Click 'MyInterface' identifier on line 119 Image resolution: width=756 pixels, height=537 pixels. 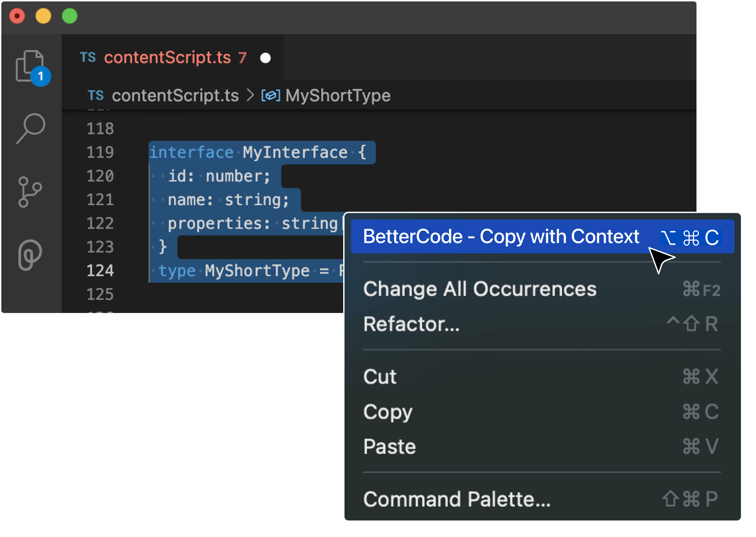[x=295, y=152]
